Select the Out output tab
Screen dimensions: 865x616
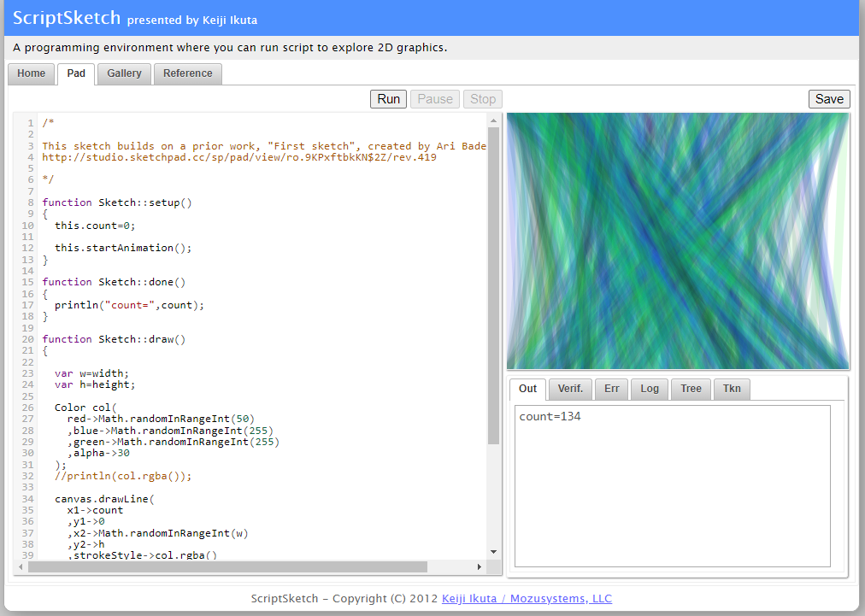(x=527, y=389)
